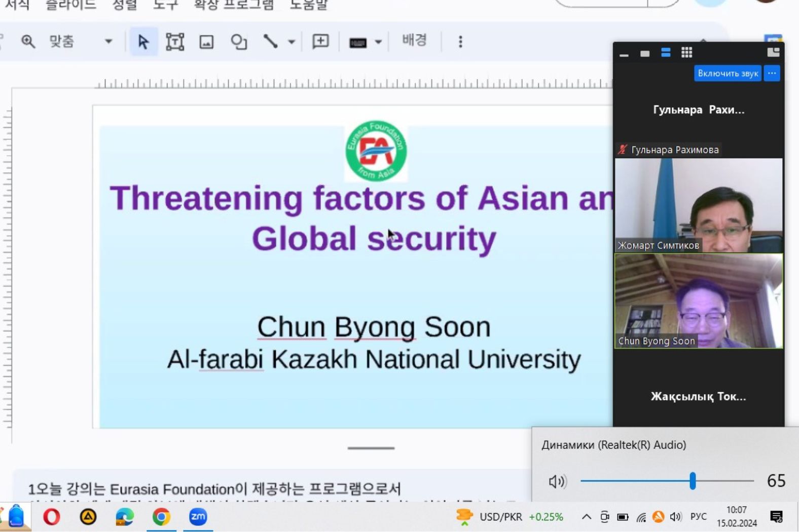Open the 슬라이드 menu

point(70,5)
